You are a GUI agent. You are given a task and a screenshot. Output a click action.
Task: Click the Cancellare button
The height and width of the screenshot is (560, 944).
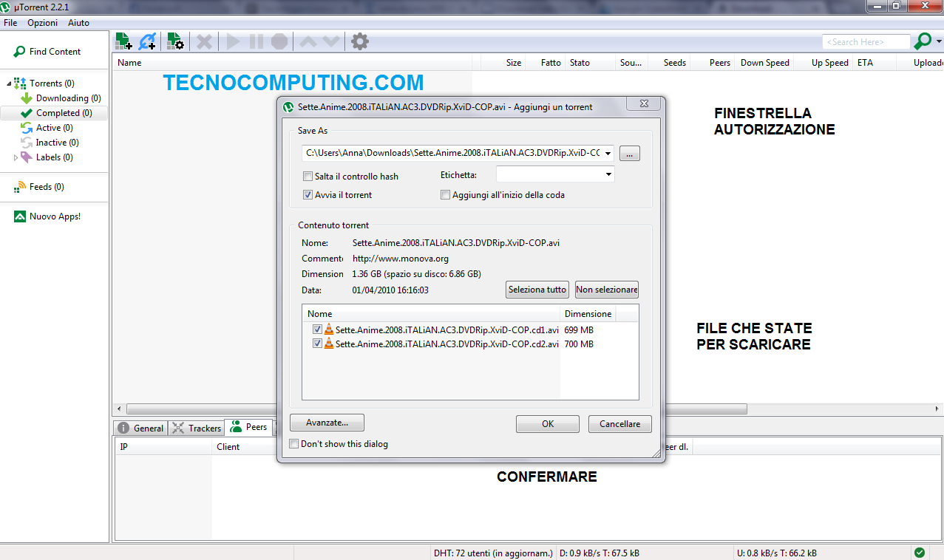click(620, 424)
